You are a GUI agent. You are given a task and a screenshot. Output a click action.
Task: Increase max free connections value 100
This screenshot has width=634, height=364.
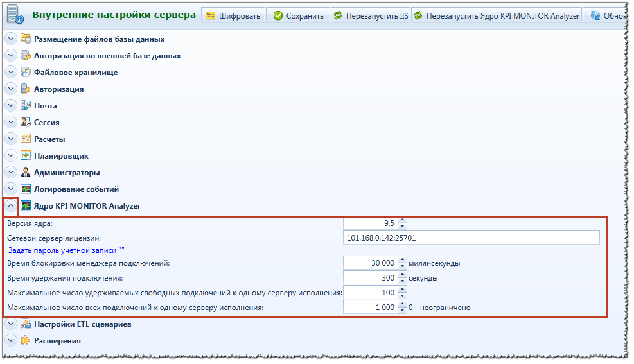pyautogui.click(x=402, y=290)
